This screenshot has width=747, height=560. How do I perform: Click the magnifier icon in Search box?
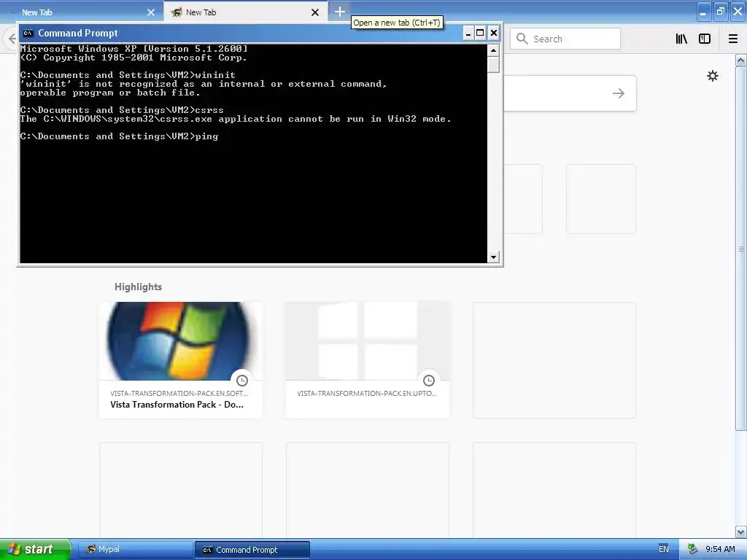(x=522, y=39)
